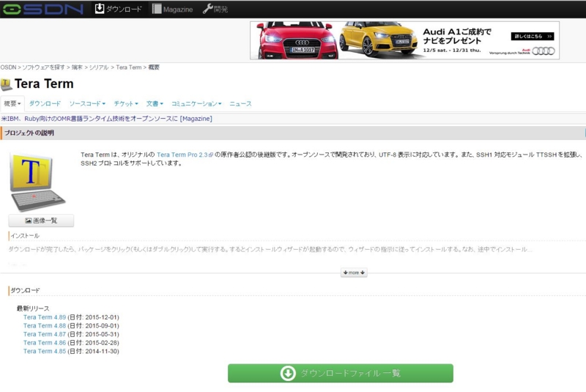Click the OSDN logo
This screenshot has width=586, height=392.
42,9
